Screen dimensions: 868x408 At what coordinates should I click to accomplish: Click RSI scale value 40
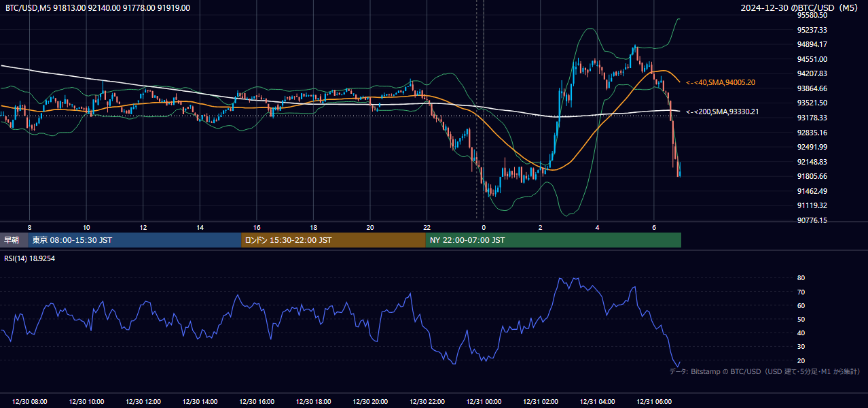pyautogui.click(x=801, y=333)
